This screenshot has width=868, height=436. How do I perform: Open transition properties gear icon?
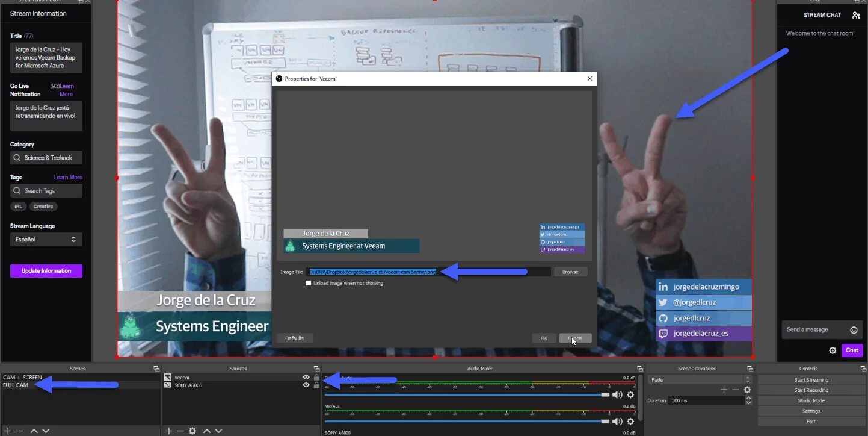[747, 390]
